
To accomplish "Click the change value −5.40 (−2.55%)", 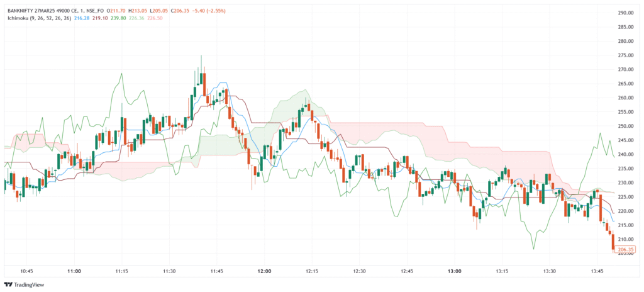I will click(x=209, y=11).
